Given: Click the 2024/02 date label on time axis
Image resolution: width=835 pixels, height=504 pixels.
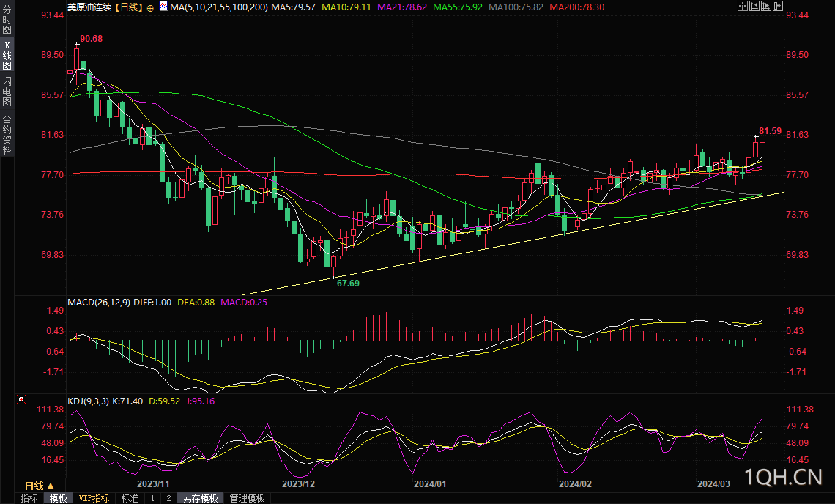Looking at the screenshot, I should [575, 483].
